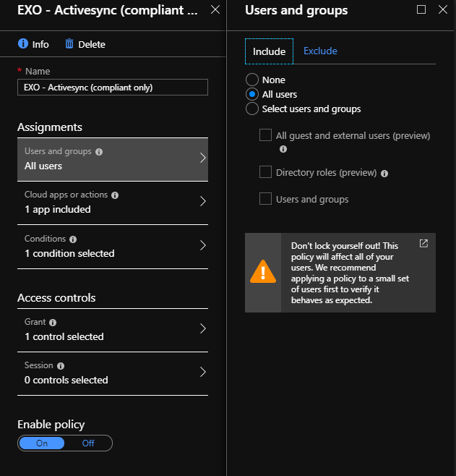Check All guest and external users checkbox

pos(265,135)
